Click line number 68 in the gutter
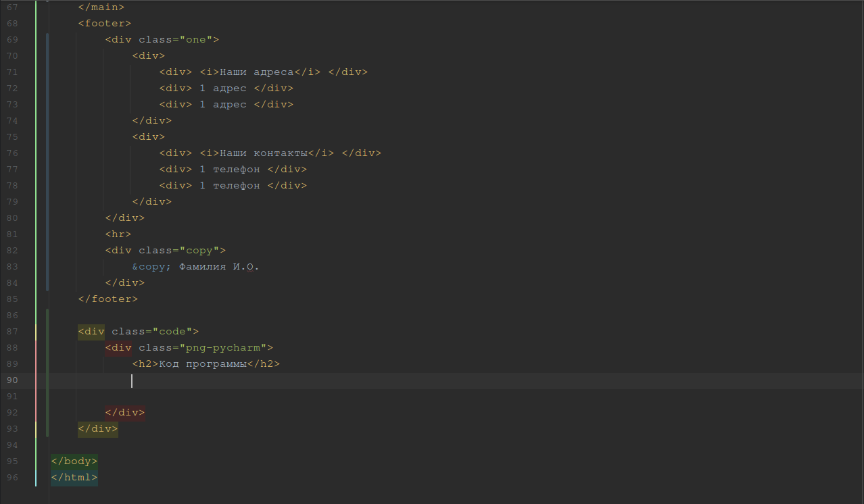Screen dimensions: 864x504 tap(12, 24)
